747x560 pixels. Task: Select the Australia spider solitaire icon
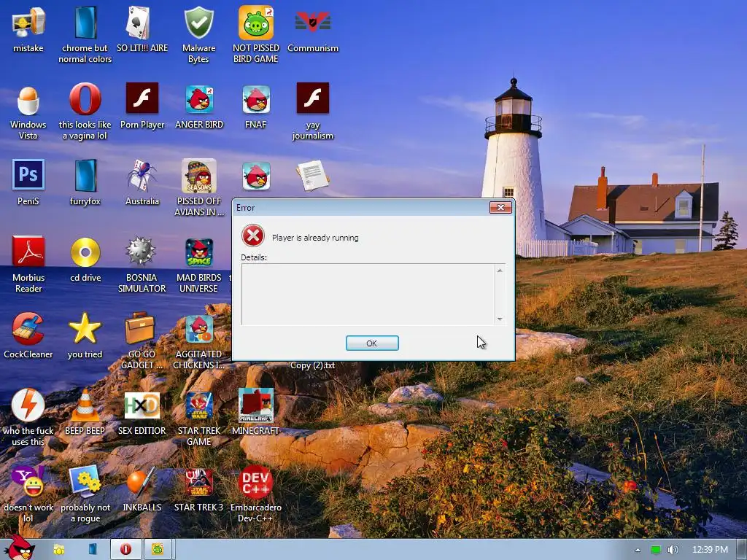click(x=142, y=176)
